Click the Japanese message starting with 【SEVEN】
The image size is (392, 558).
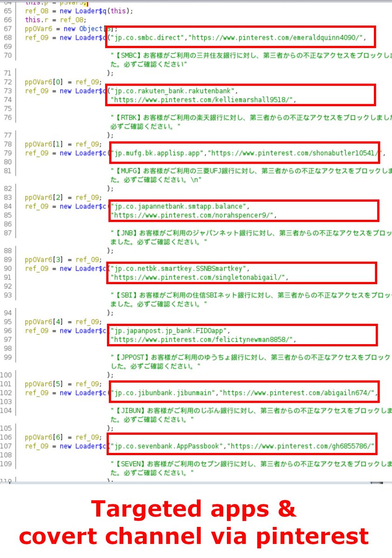pos(251,468)
